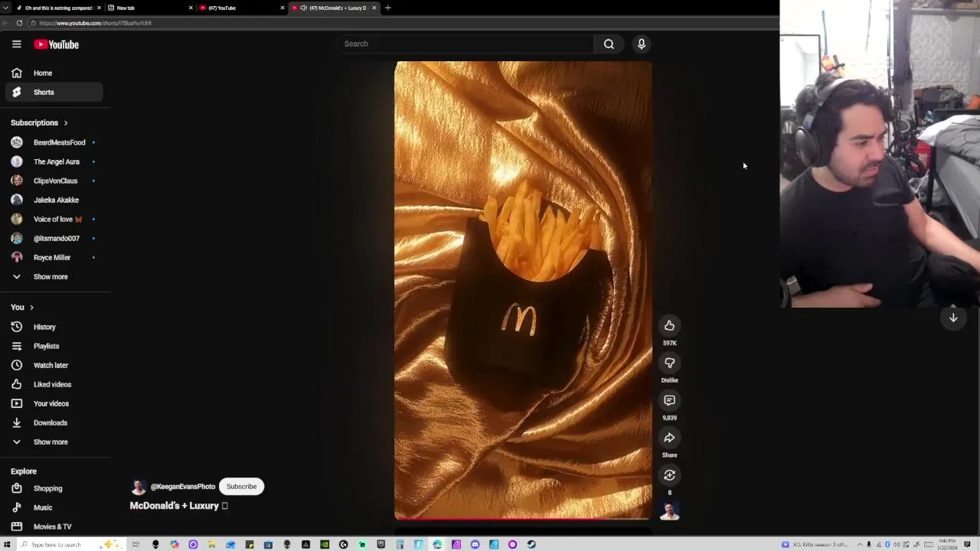Open the YouTube hamburger guide menu
The height and width of the screenshot is (551, 980).
tap(16, 44)
